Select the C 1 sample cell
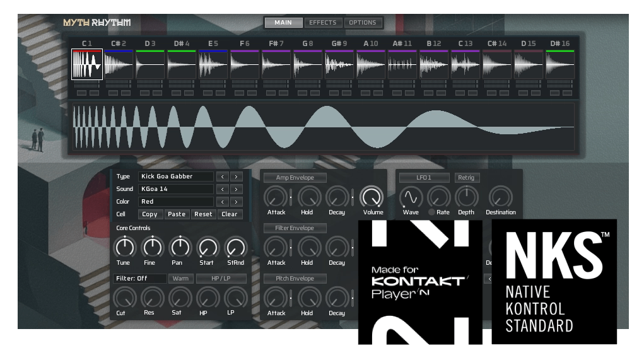Screen dimensions: 644x353 pos(86,64)
